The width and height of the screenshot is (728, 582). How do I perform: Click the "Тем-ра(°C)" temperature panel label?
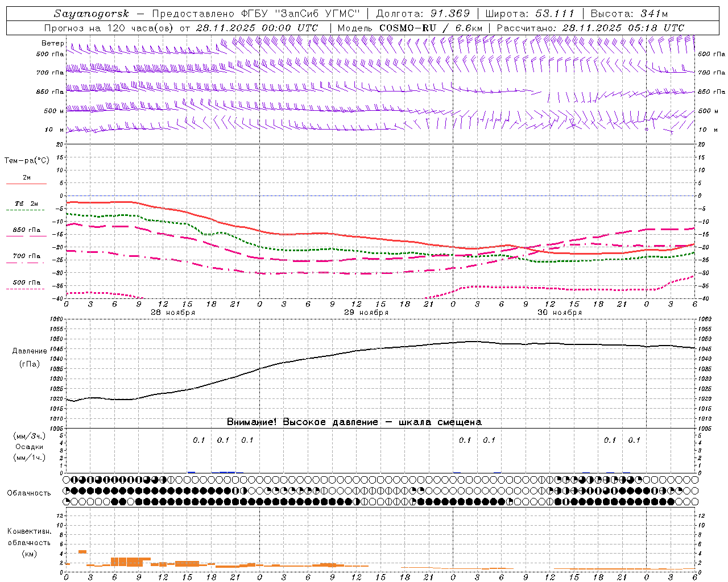pyautogui.click(x=27, y=161)
